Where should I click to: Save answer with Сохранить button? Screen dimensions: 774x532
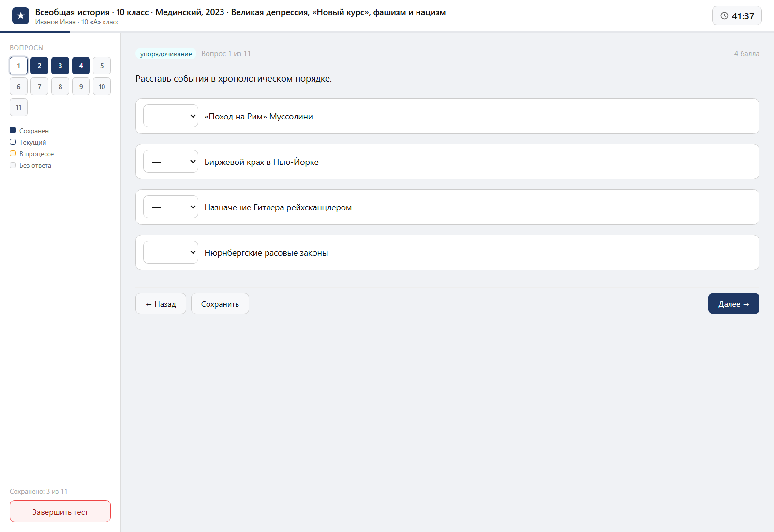tap(220, 304)
